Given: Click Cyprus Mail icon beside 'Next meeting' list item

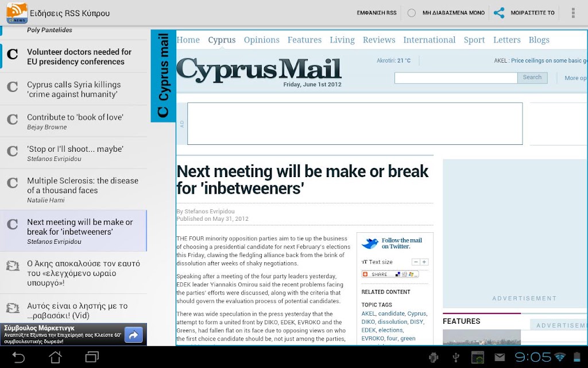Looking at the screenshot, I should point(13,224).
